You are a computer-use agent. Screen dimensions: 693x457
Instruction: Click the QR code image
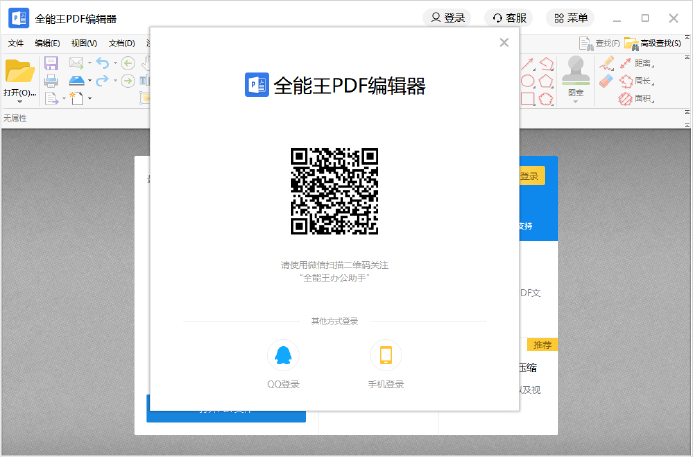coord(334,190)
